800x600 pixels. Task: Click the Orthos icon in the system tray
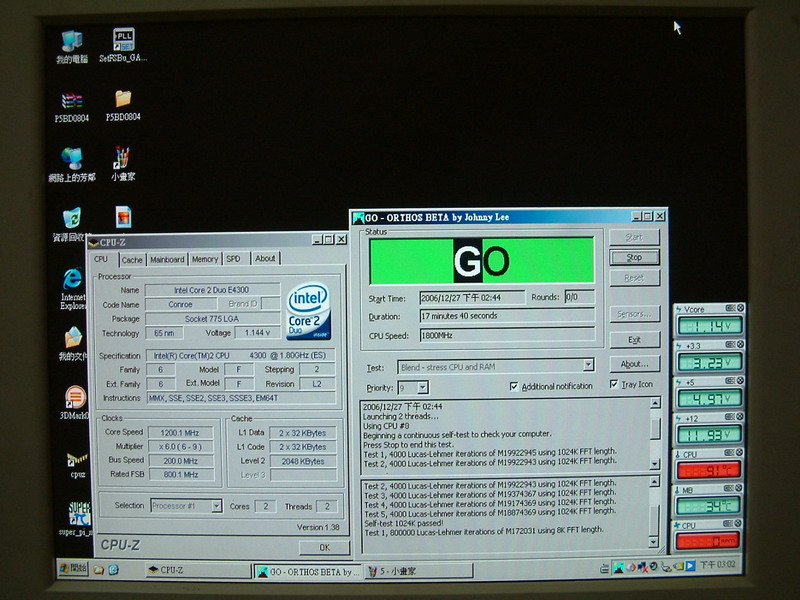pyautogui.click(x=618, y=567)
